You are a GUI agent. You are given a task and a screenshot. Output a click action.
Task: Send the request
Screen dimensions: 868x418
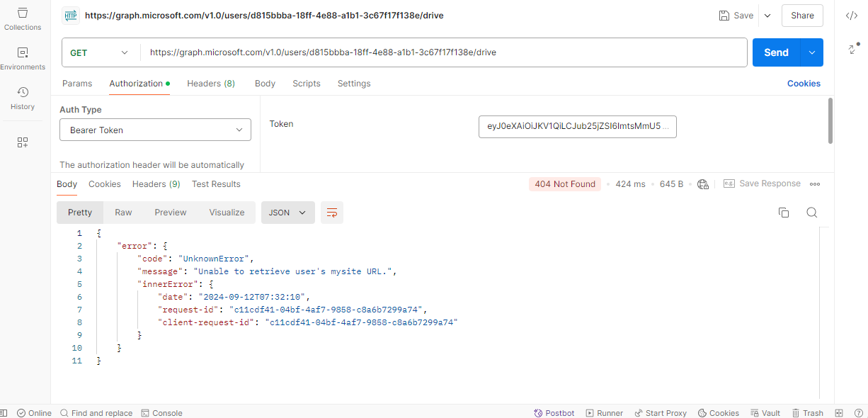[776, 52]
